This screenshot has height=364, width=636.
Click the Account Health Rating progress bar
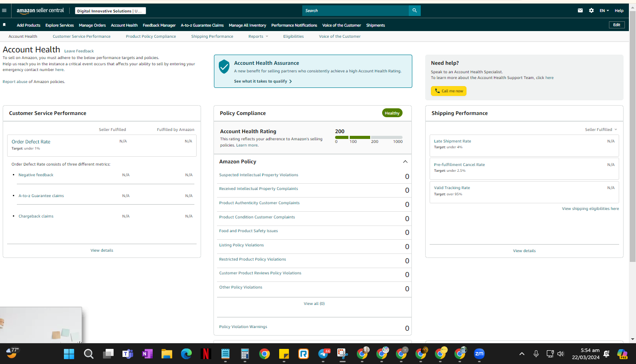pos(369,138)
